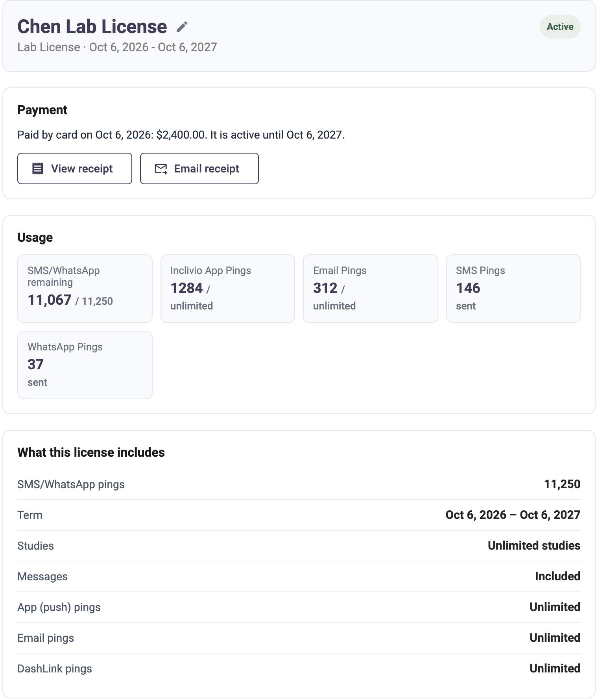Click the license date range subtitle
This screenshot has width=598, height=700.
point(117,47)
